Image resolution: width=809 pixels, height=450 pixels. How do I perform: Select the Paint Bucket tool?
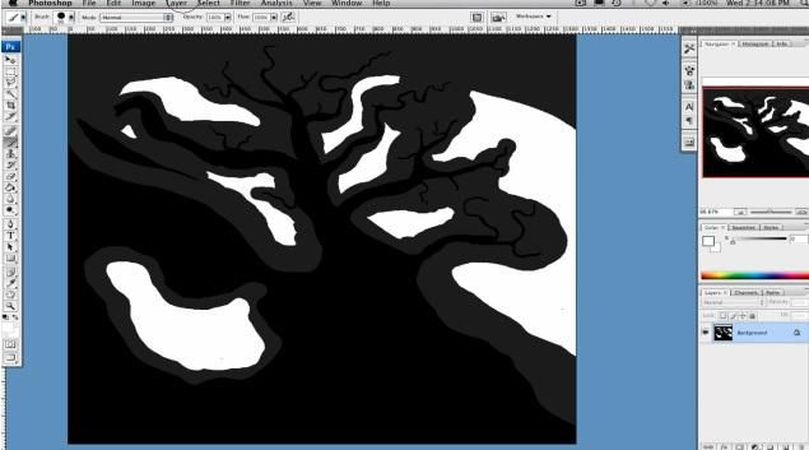11,186
